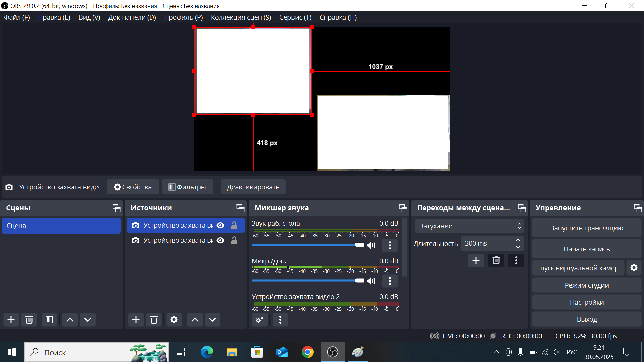This screenshot has height=362, width=644.
Task: Hide Устройство захвата видео source with eye toggle
Action: pos(220,225)
